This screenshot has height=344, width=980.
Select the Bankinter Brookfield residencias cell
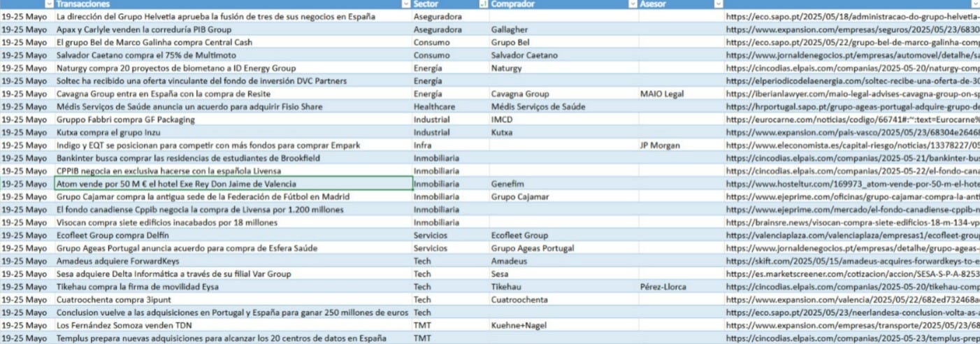coord(233,158)
